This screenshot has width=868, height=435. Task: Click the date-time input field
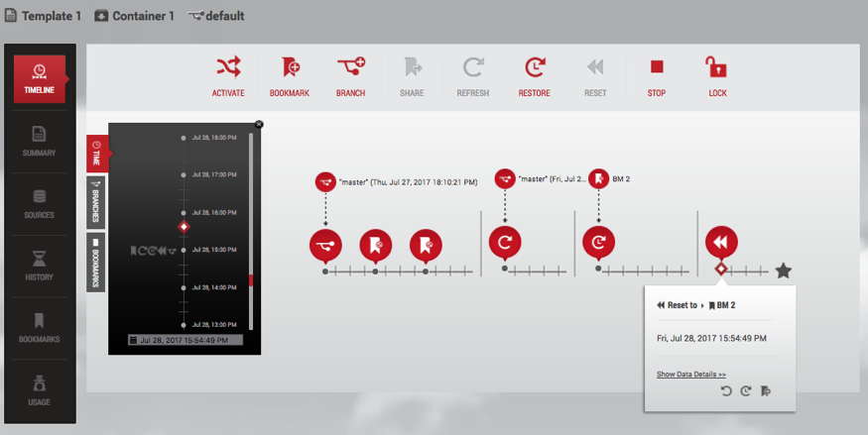coord(186,340)
